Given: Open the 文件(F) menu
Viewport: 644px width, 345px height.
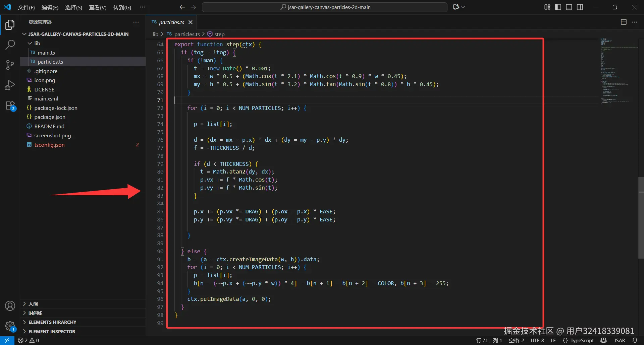Looking at the screenshot, I should (26, 7).
